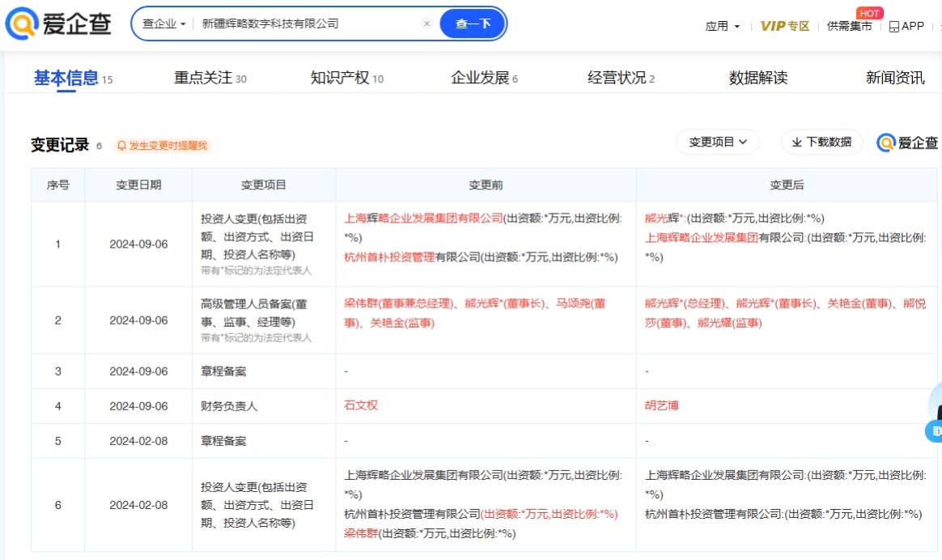
Task: Click the 变更日期 column header
Action: (138, 185)
